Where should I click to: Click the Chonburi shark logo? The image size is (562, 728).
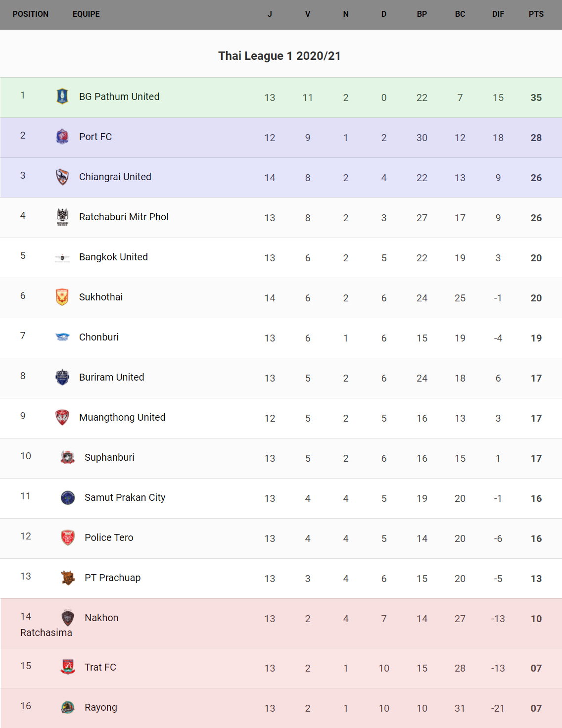coord(62,337)
